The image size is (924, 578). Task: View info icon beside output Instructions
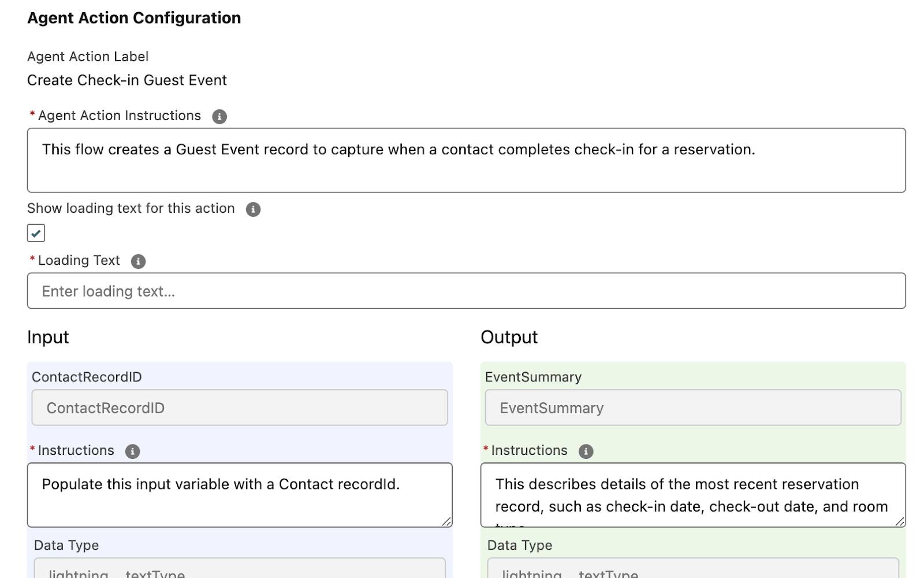coord(587,451)
